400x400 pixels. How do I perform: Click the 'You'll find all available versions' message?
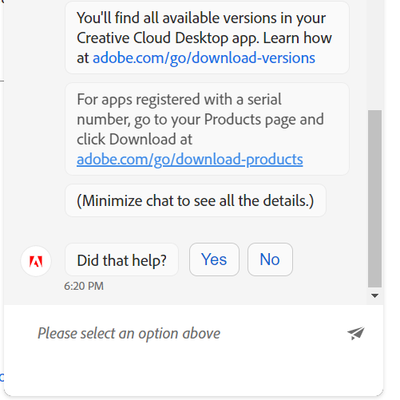point(207,38)
